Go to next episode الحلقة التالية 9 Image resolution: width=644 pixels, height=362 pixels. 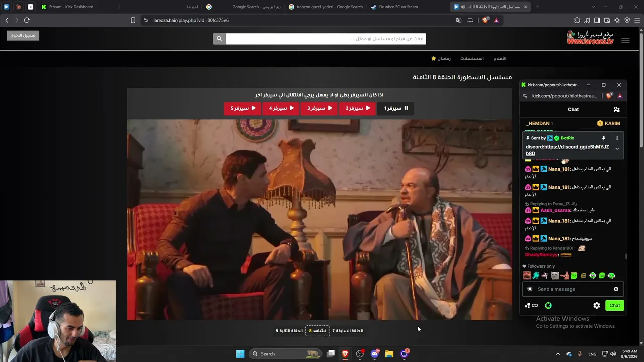(x=289, y=331)
